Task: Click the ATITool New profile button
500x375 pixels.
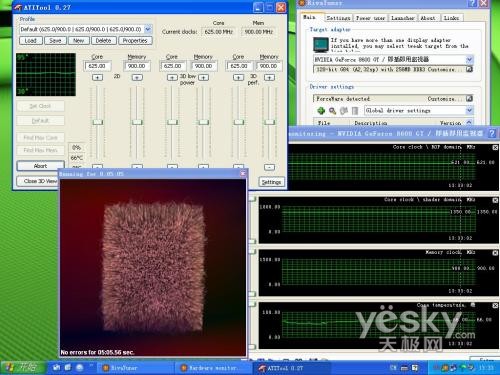Action: [x=79, y=41]
